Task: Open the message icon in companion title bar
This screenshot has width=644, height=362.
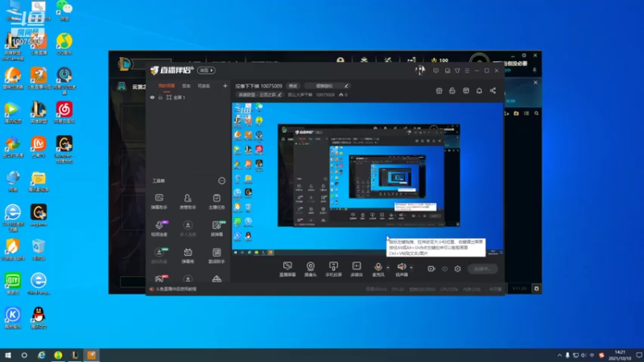Action: 448,71
